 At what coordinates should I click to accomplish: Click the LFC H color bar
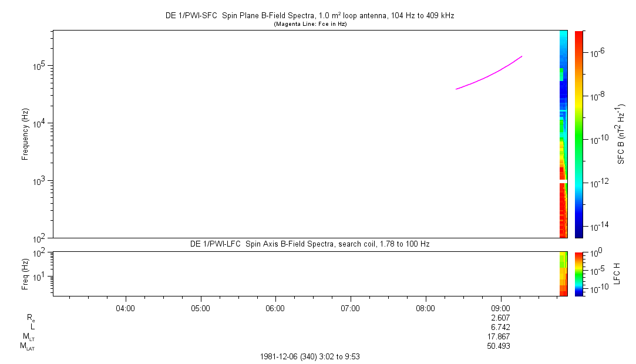point(578,274)
